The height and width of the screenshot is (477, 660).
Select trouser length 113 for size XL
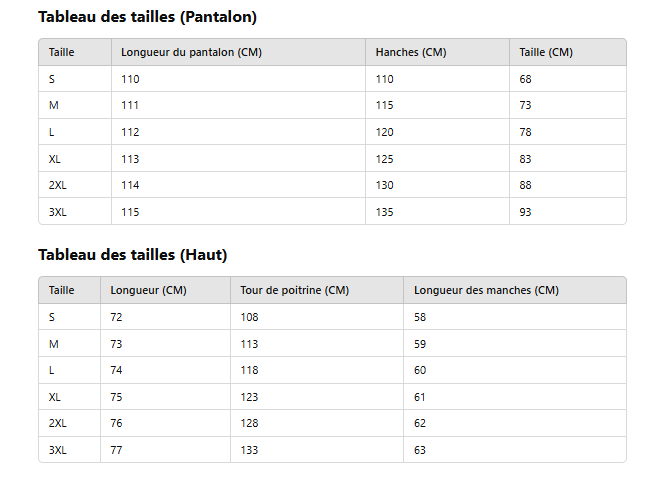pos(130,158)
